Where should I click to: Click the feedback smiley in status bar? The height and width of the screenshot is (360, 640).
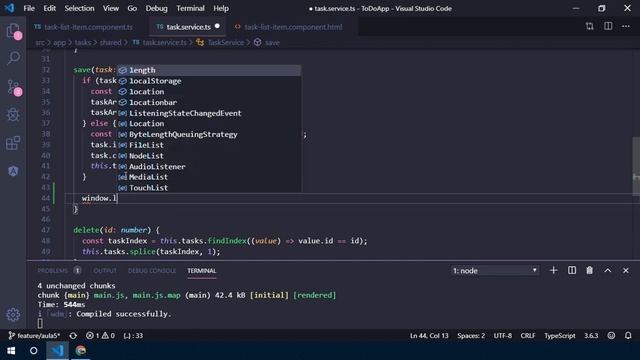coord(611,336)
